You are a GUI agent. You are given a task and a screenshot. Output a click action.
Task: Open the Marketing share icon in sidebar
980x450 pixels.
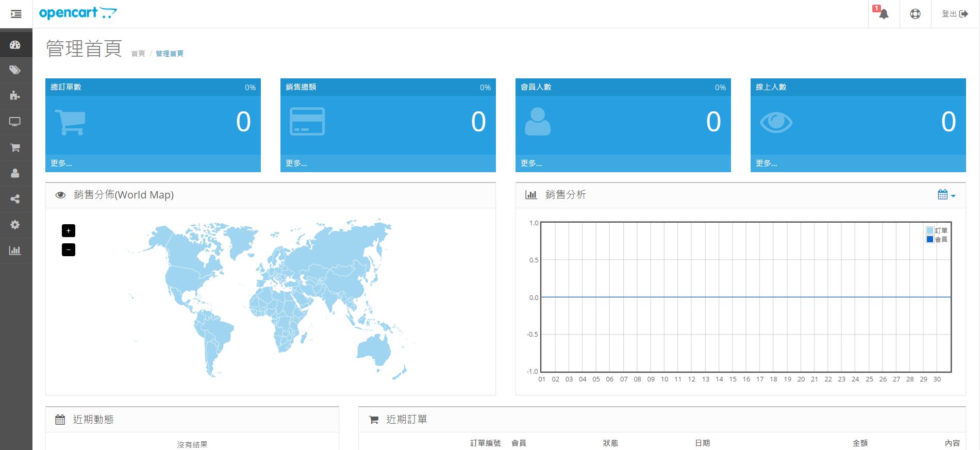[x=15, y=199]
